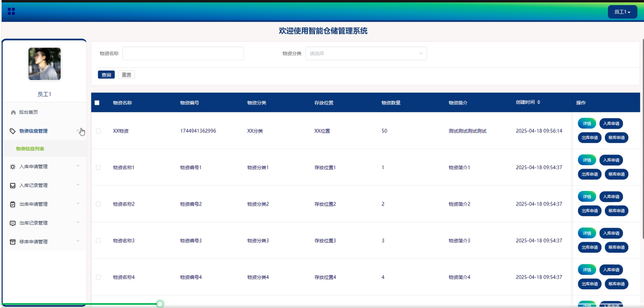Click the gear icon beside 入库申请管理
The height and width of the screenshot is (308, 644).
(x=13, y=167)
